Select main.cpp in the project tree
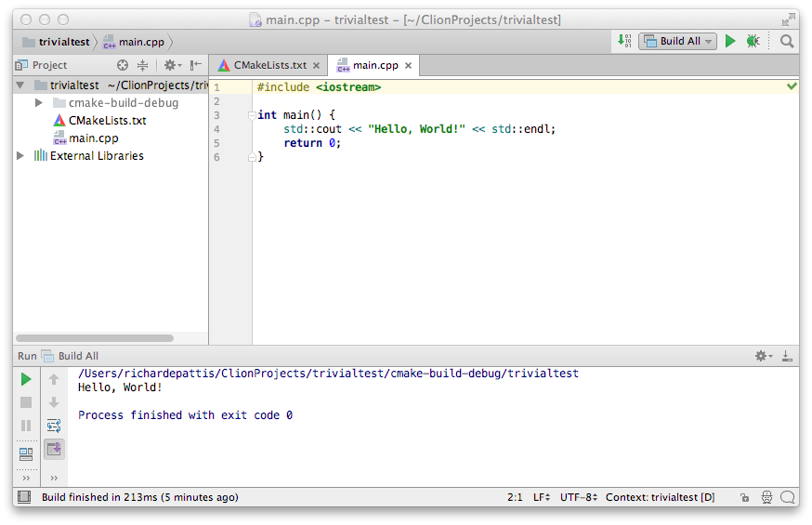This screenshot has width=812, height=525. (x=93, y=138)
